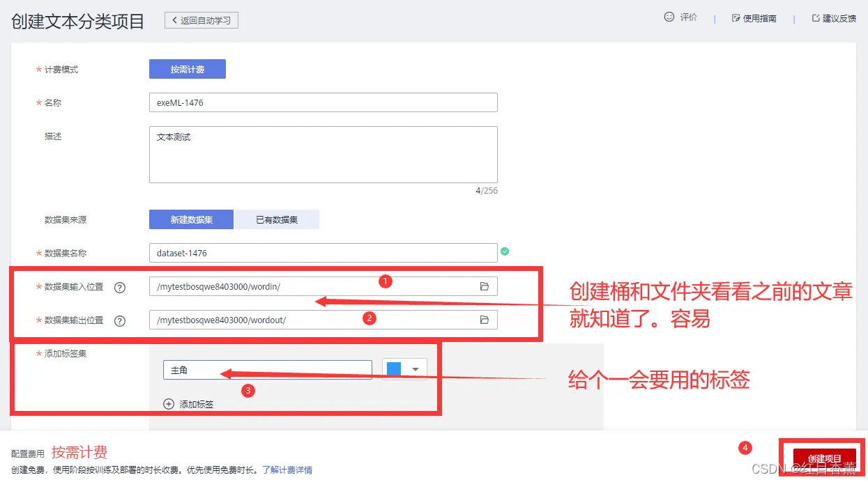Focus the 名称 field with exeML-1476

click(323, 102)
